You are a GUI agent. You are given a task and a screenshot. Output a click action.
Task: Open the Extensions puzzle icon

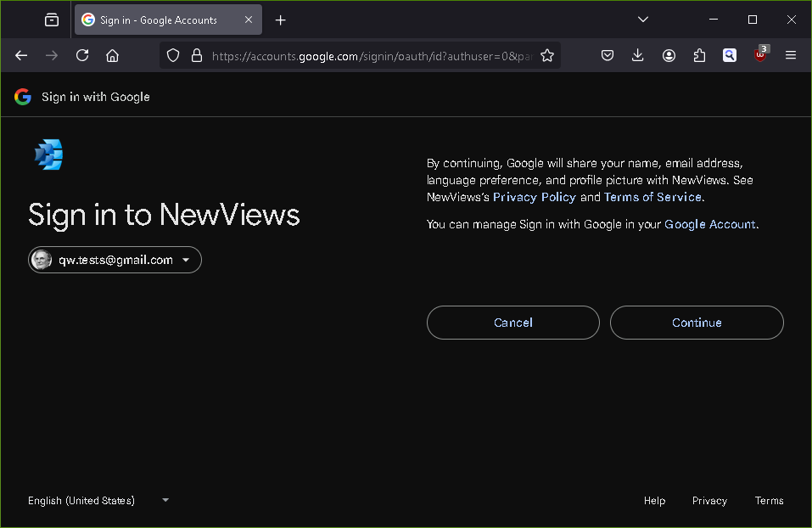tap(699, 55)
